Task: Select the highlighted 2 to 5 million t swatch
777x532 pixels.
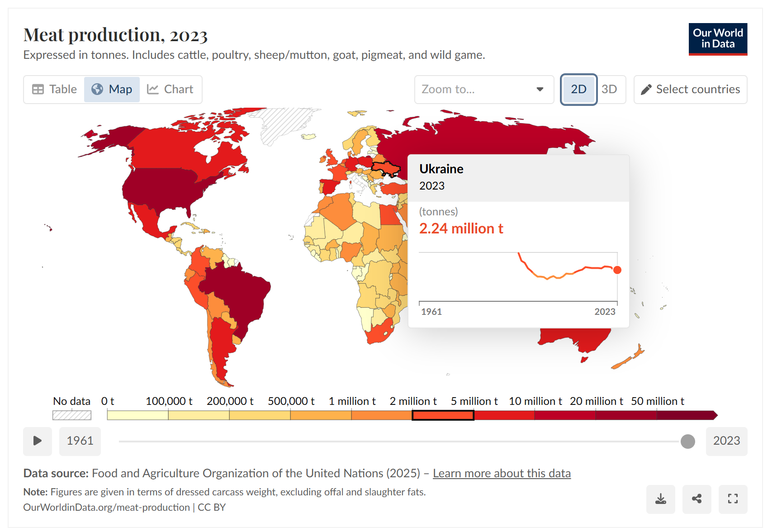Action: [443, 415]
